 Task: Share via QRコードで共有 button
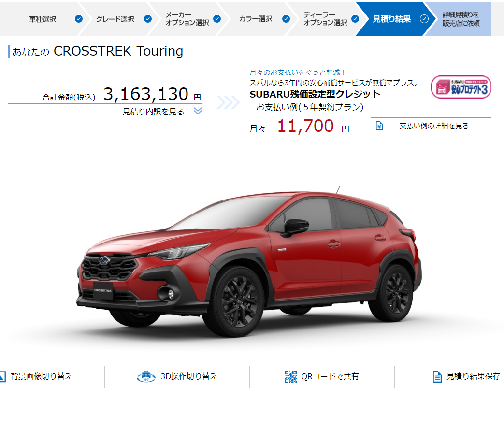point(322,377)
